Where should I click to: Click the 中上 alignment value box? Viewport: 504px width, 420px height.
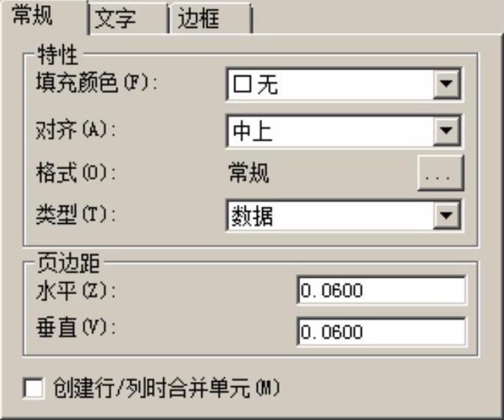click(330, 133)
